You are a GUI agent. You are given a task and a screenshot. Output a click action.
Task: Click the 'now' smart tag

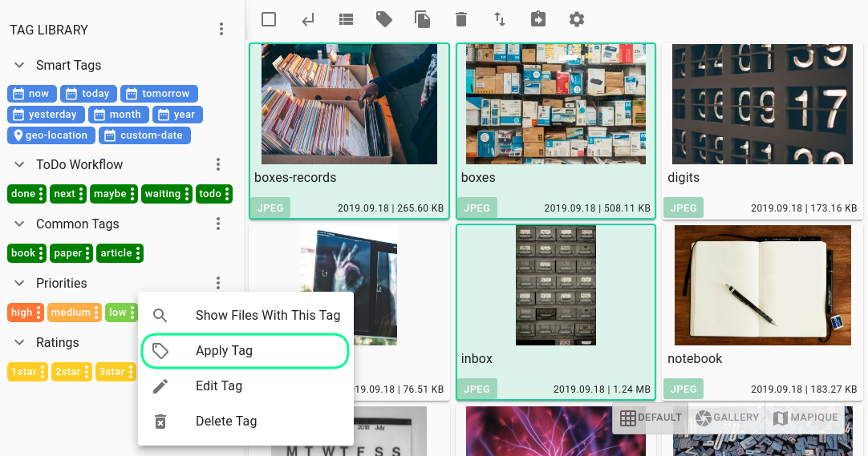point(32,94)
